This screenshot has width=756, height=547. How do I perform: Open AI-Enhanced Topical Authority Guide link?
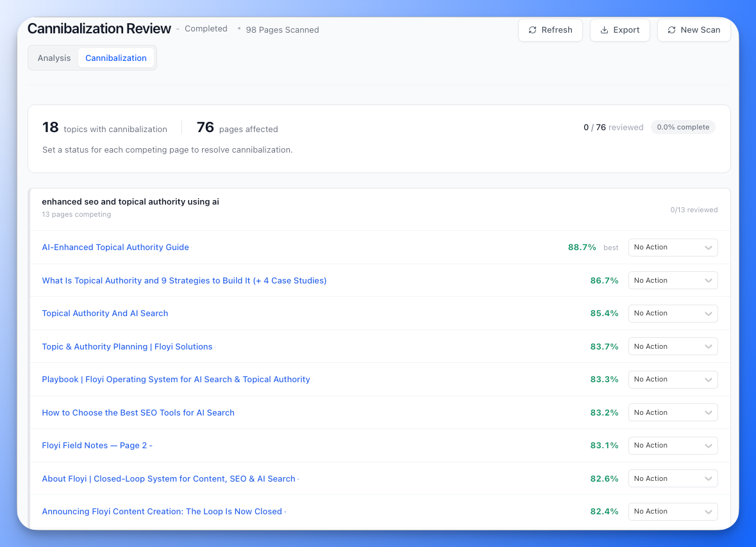pyautogui.click(x=115, y=248)
